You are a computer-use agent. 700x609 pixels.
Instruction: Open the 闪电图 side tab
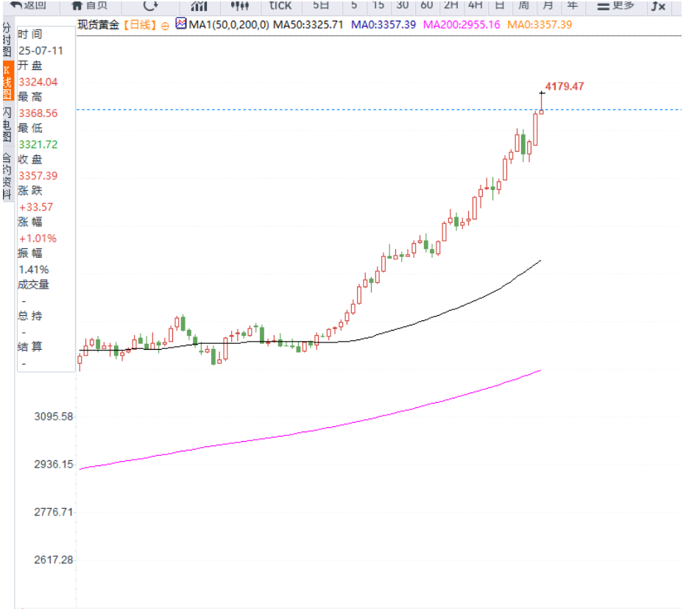(7, 124)
